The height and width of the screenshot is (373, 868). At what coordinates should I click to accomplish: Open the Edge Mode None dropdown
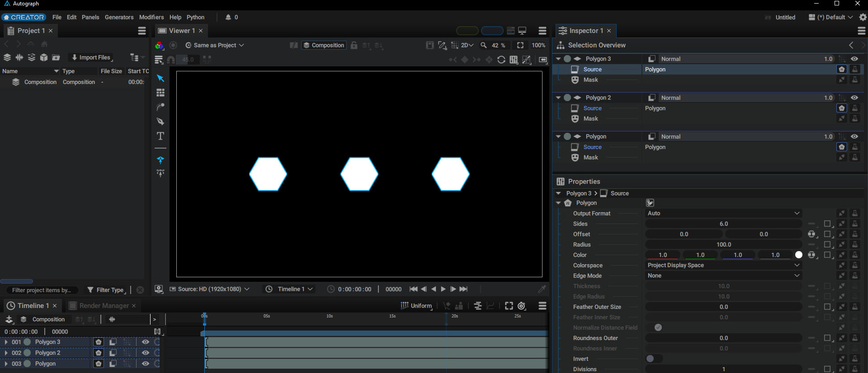pos(723,275)
